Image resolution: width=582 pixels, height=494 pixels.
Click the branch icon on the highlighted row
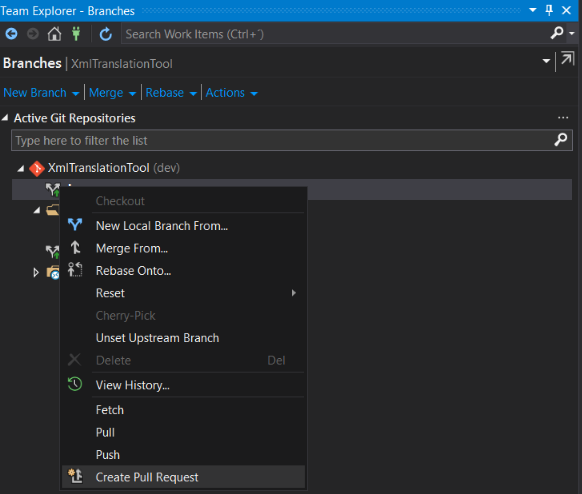tap(52, 190)
